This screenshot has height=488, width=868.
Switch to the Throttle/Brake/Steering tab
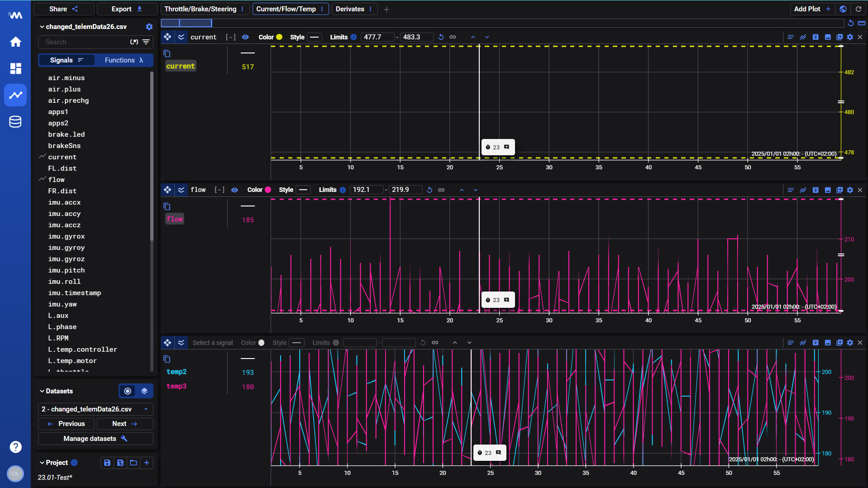click(200, 9)
